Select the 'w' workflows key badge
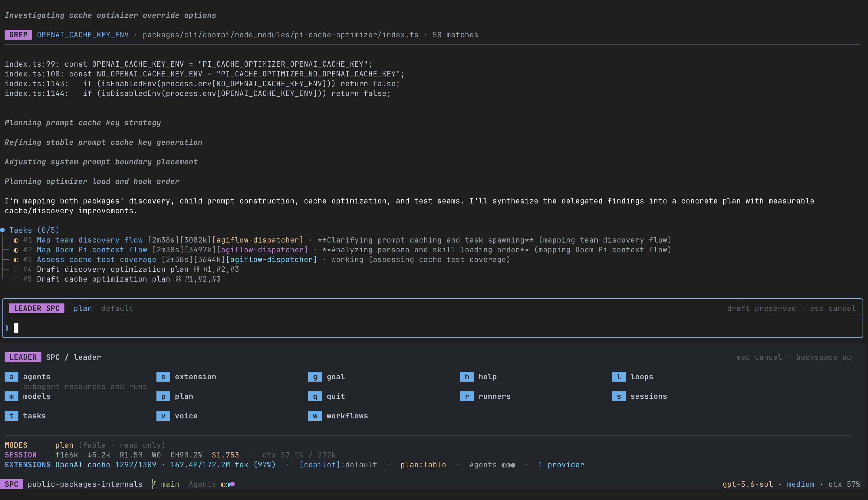Viewport: 868px width, 500px height. (315, 416)
